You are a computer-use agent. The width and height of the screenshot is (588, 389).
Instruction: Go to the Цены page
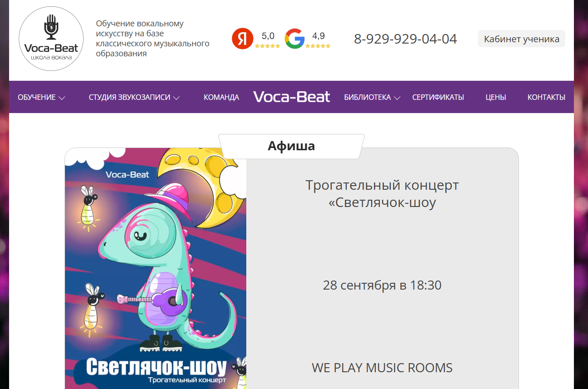496,97
